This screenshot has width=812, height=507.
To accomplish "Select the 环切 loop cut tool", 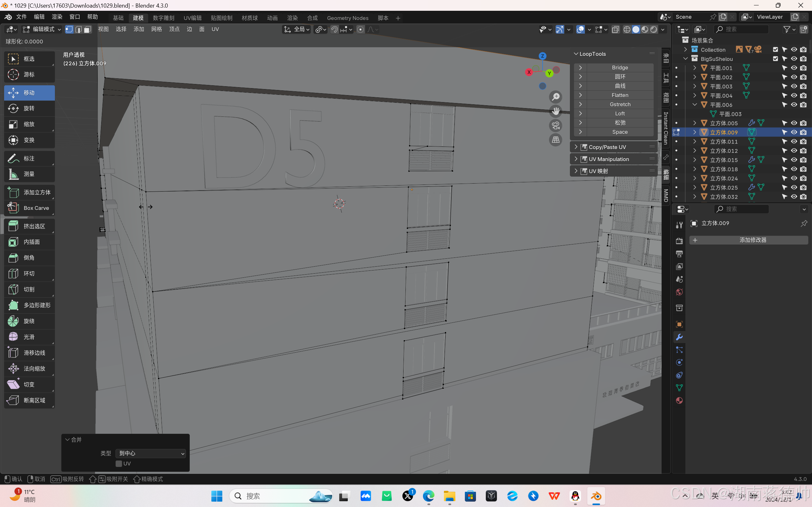I will point(30,274).
